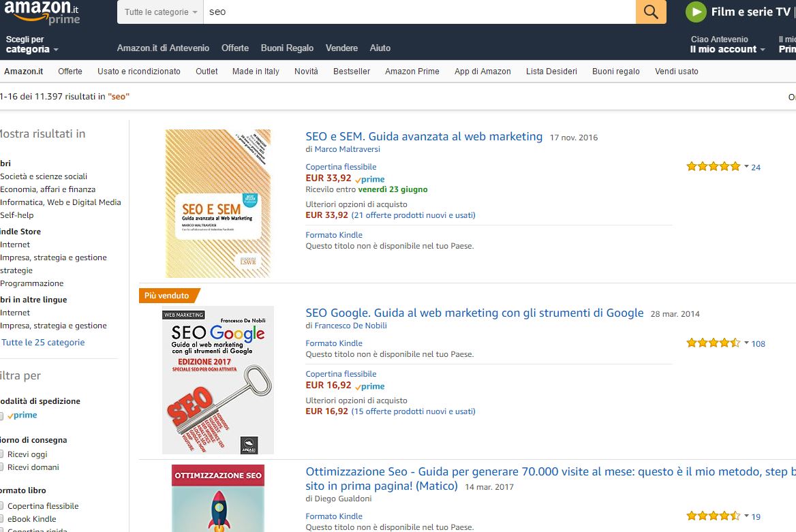Check the Ricevi oggi delivery filter
Image resolution: width=796 pixels, height=532 pixels.
1,454
